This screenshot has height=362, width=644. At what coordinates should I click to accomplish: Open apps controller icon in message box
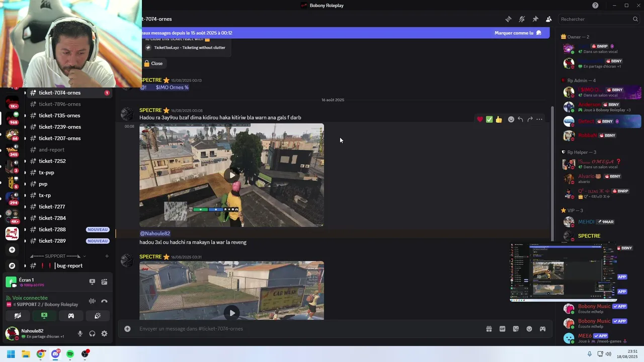click(543, 329)
